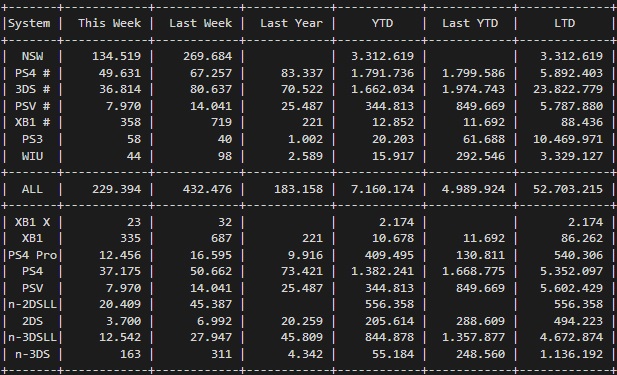
Task: Click the n-3DSLL Last YTD value 1.357.877
Action: point(473,337)
